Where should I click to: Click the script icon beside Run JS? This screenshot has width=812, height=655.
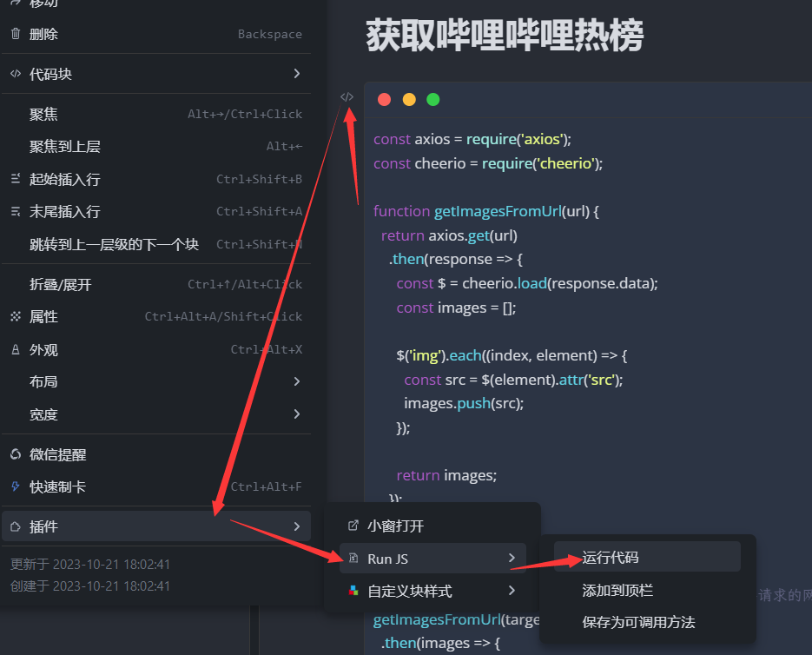pyautogui.click(x=353, y=558)
